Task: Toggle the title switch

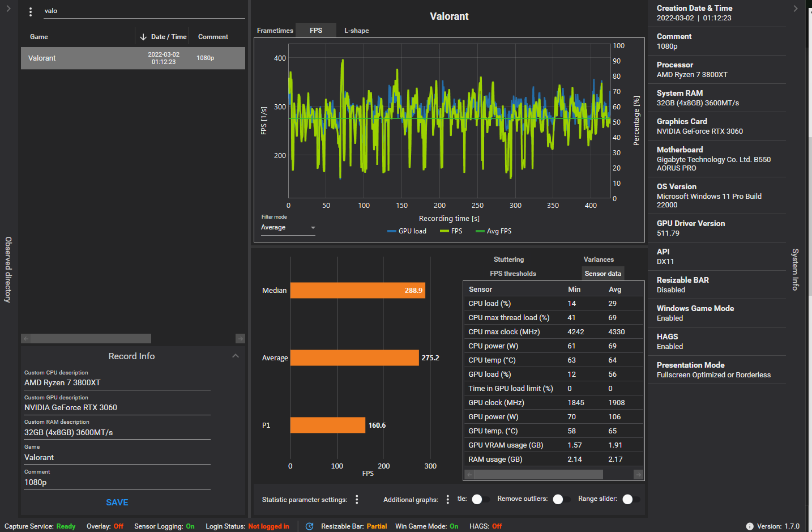Action: 480,499
